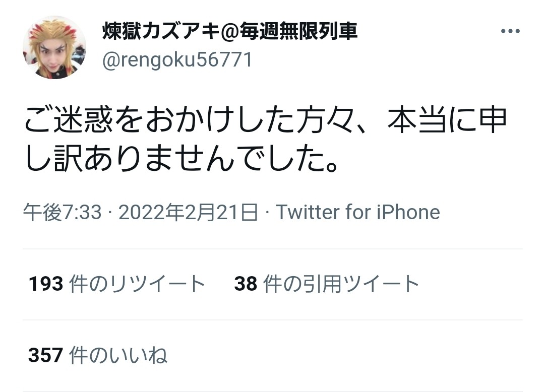The height and width of the screenshot is (392, 544).
Task: Show the 357 likes count
Action: [46, 356]
